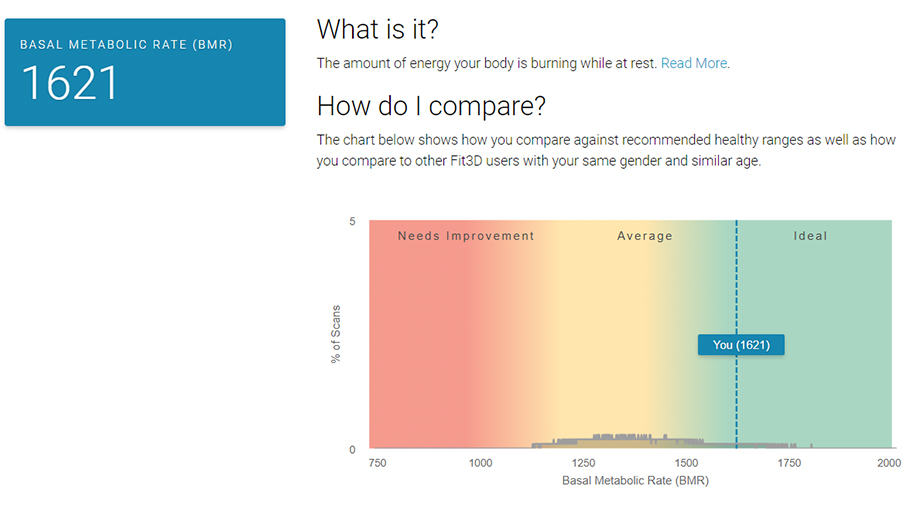Click the 1750 x-axis tick label
This screenshot has width=910, height=510.
tap(789, 463)
